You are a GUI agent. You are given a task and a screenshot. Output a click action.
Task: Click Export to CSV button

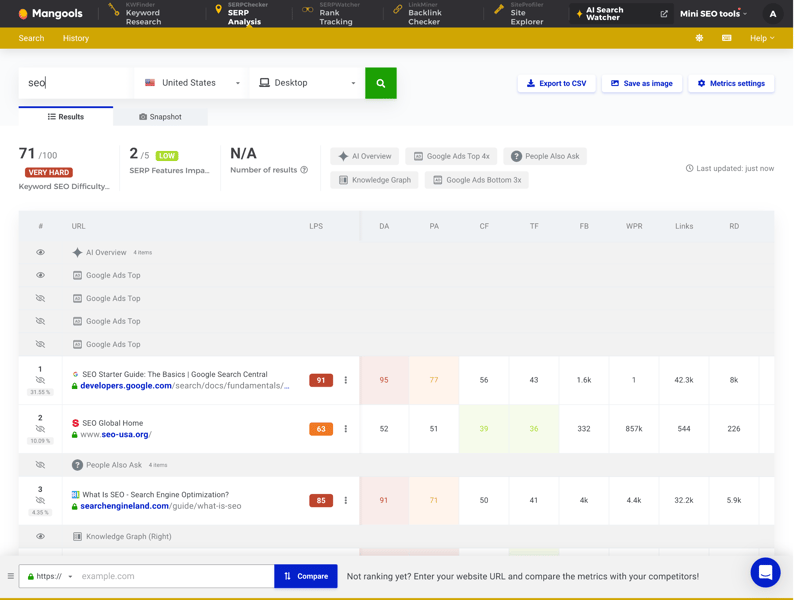(x=556, y=83)
